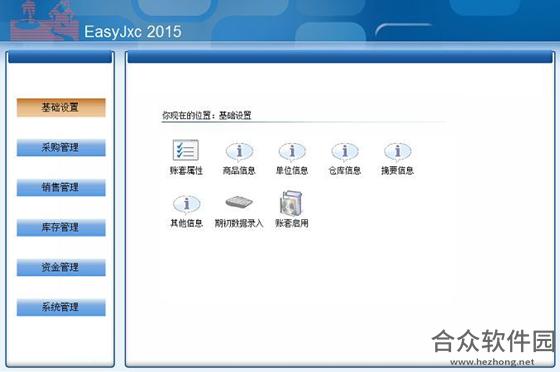Viewport: 560px width, 372px height.
Task: Open the 其他信息 info icon
Action: coord(186,205)
